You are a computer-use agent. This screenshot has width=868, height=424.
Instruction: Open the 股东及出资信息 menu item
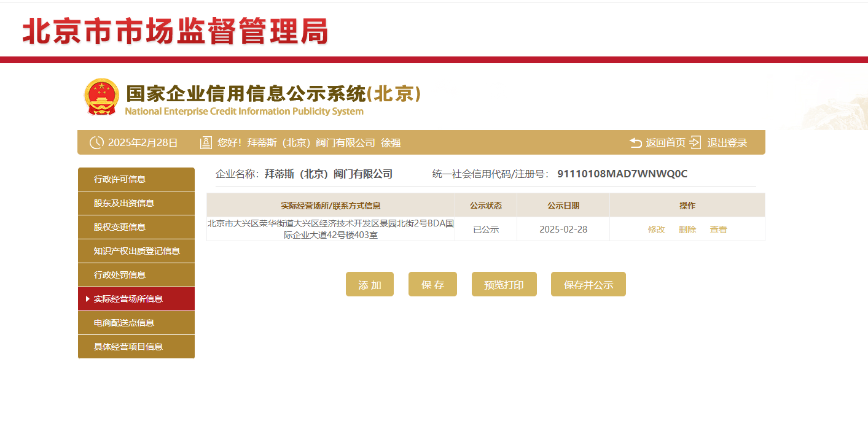point(136,203)
